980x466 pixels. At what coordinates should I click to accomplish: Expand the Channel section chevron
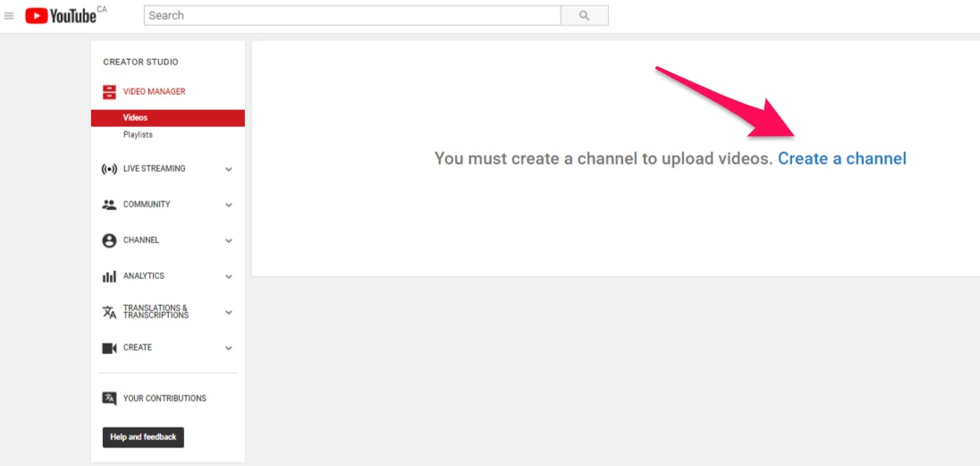coord(229,241)
